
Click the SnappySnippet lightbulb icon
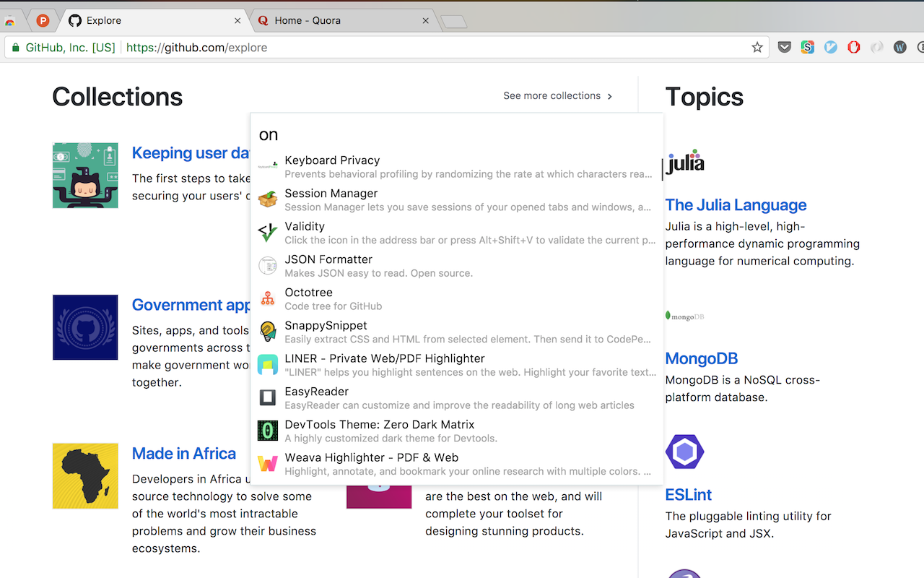[x=268, y=332]
